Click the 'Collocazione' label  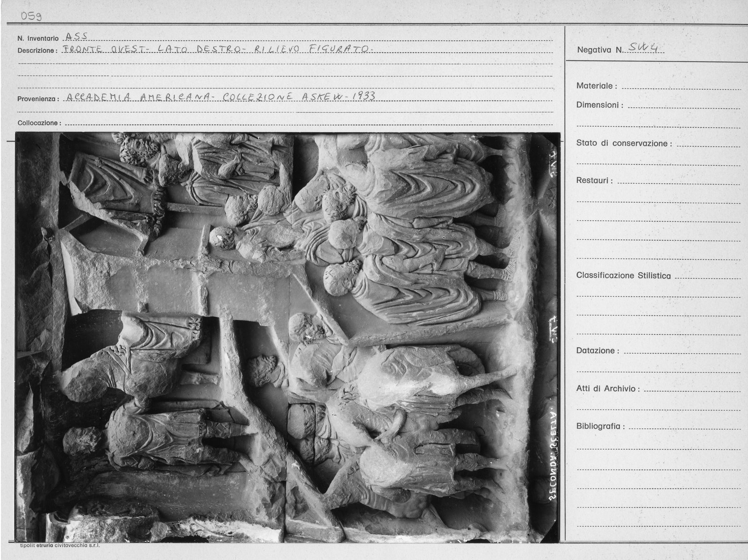pos(40,123)
